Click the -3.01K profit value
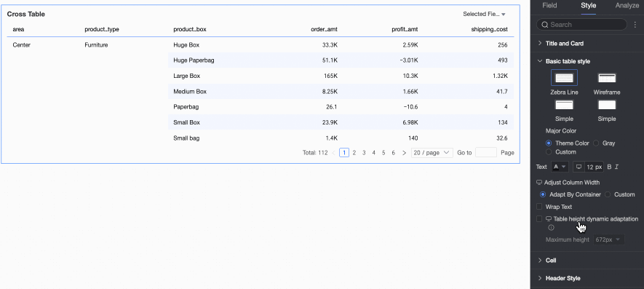 (408, 60)
